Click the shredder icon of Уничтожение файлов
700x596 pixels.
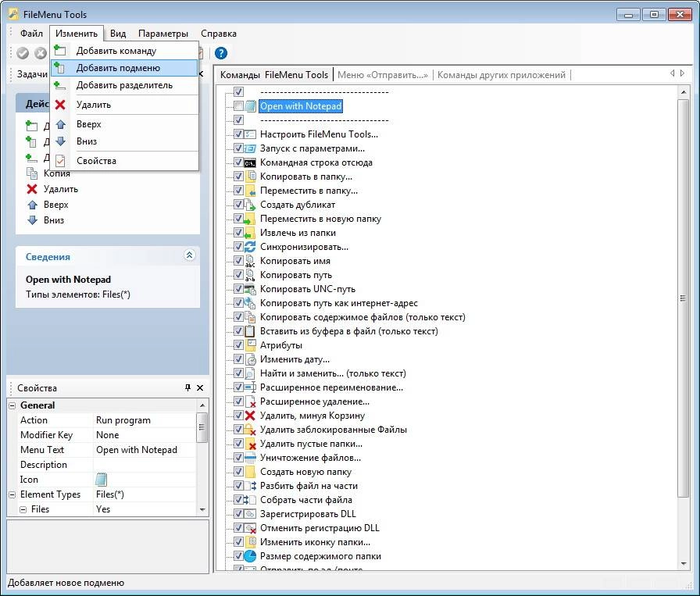pyautogui.click(x=251, y=458)
